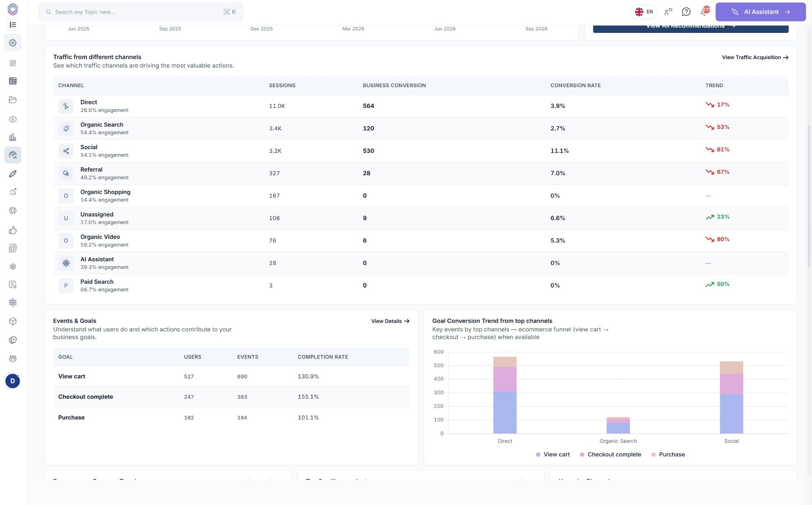Click the plug connector icon in the sidebar
Screen dimensions: 812x505
tap(13, 174)
